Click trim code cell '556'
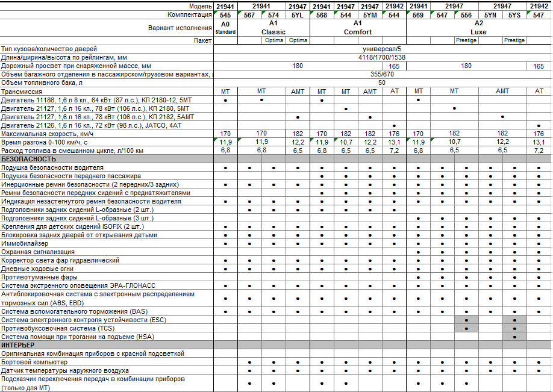 [466, 15]
